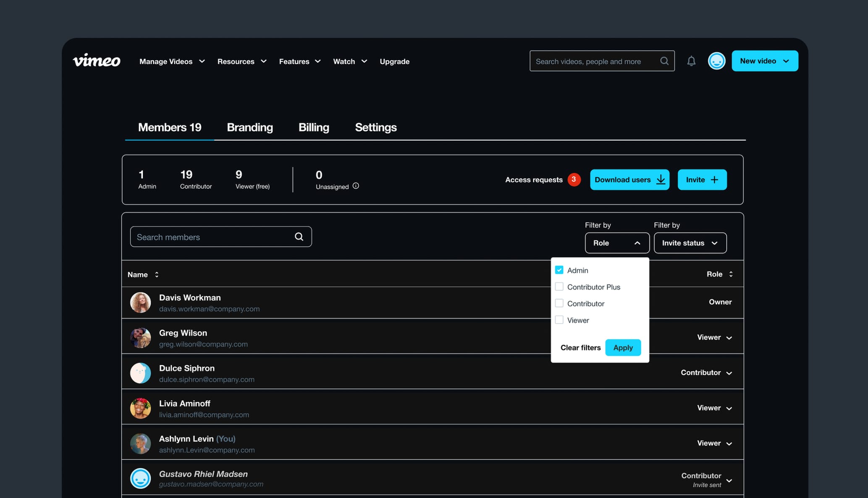This screenshot has height=498, width=868.
Task: Open Access requests
Action: click(x=534, y=179)
